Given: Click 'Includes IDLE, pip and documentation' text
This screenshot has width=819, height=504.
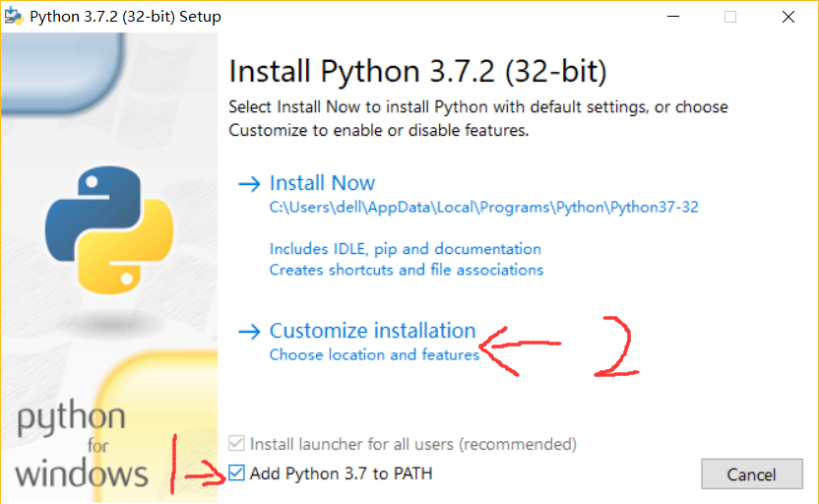Looking at the screenshot, I should click(406, 249).
